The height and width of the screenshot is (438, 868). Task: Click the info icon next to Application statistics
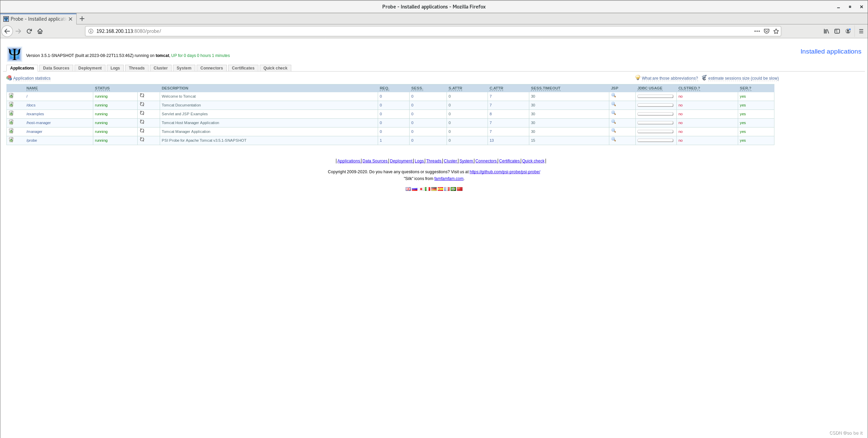point(9,78)
